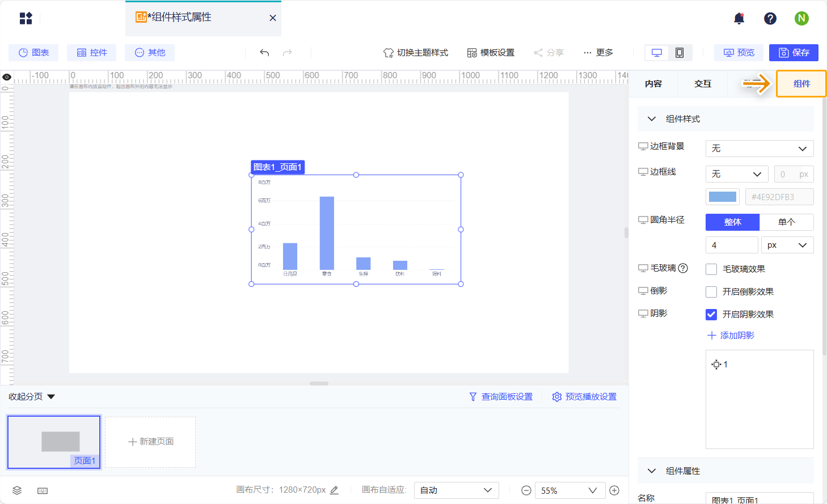Open the 边框背景 border background dropdown

click(759, 148)
